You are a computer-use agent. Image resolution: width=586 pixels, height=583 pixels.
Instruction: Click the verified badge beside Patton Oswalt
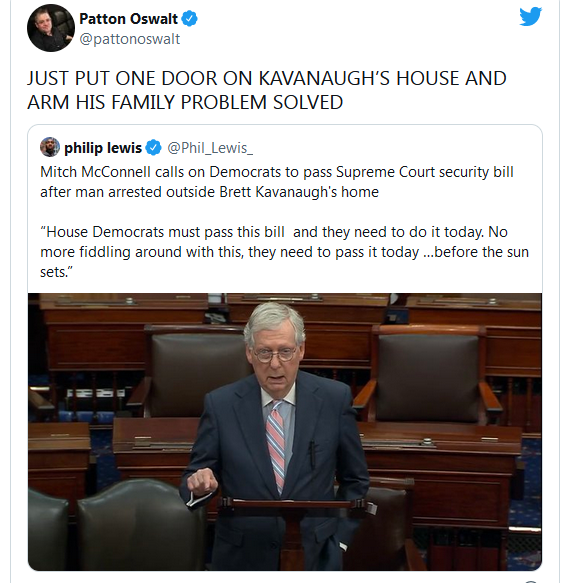point(189,19)
